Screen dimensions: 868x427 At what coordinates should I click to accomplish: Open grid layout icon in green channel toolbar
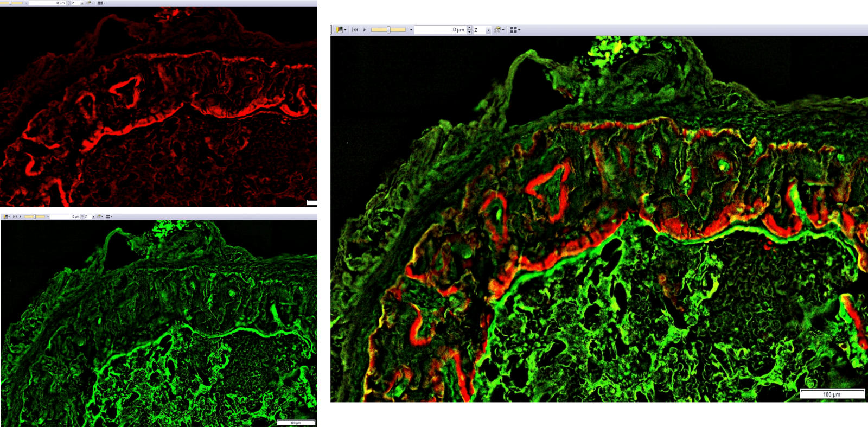pos(108,216)
